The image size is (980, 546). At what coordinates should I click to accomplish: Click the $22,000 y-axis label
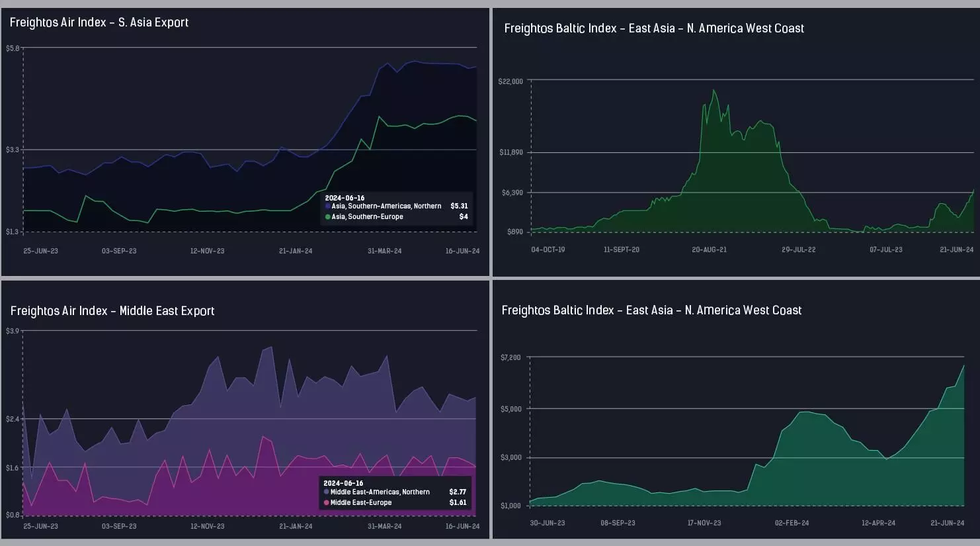pyautogui.click(x=510, y=81)
